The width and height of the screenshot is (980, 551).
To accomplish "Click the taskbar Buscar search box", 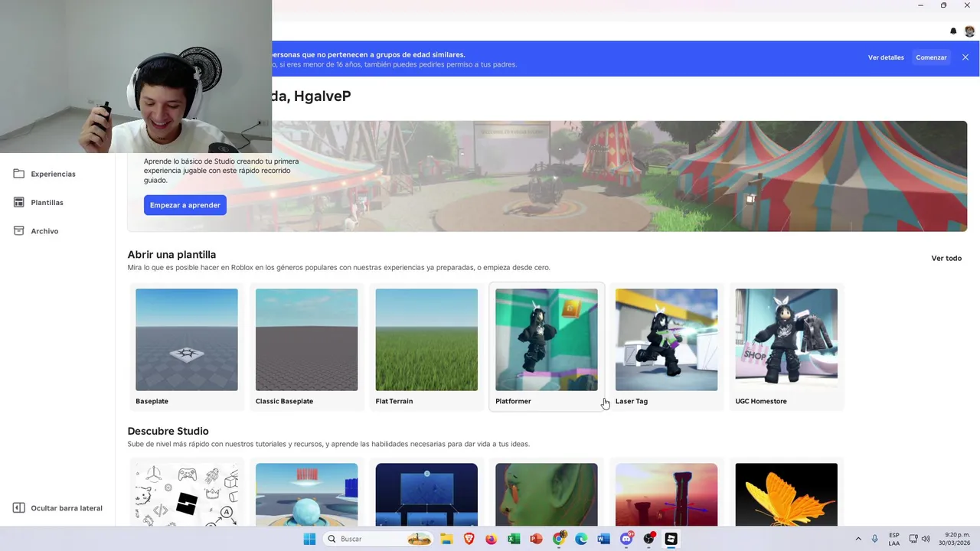I will (x=377, y=539).
